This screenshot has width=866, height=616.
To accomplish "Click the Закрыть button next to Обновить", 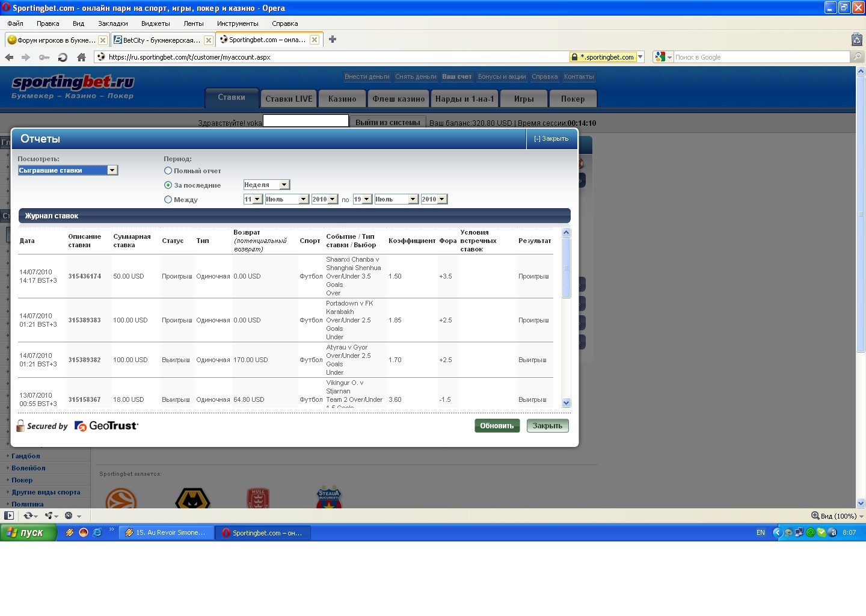I will click(x=547, y=426).
